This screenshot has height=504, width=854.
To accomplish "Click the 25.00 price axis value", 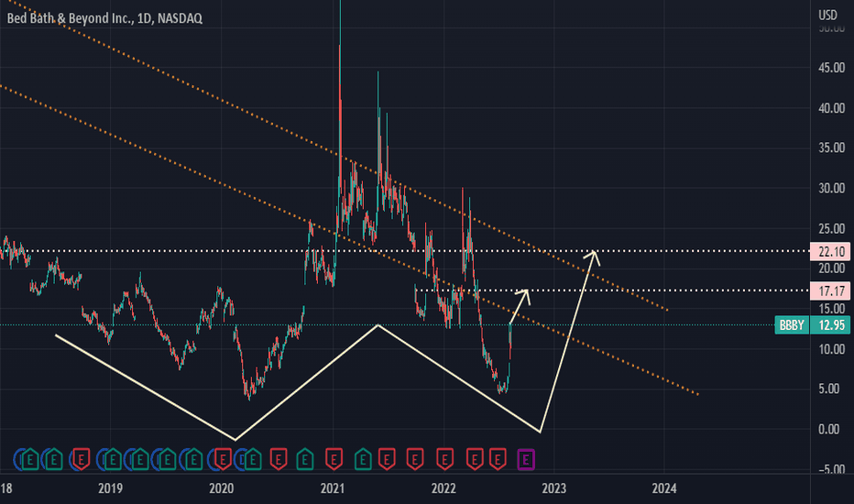I will [x=832, y=228].
